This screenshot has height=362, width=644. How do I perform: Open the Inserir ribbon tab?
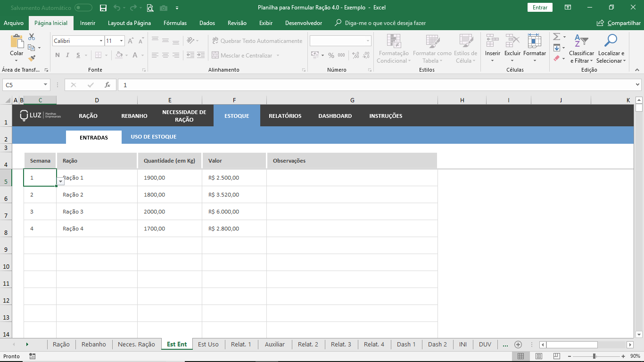coord(88,23)
